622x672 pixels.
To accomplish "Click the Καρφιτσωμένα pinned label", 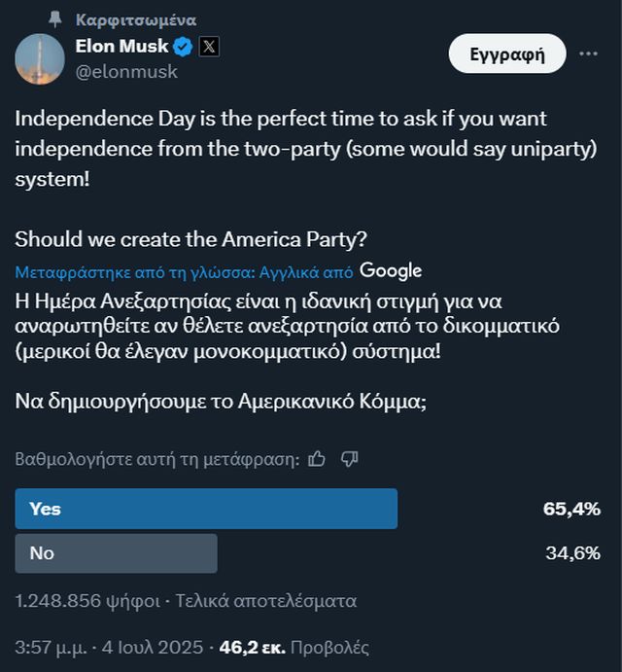I will click(136, 19).
